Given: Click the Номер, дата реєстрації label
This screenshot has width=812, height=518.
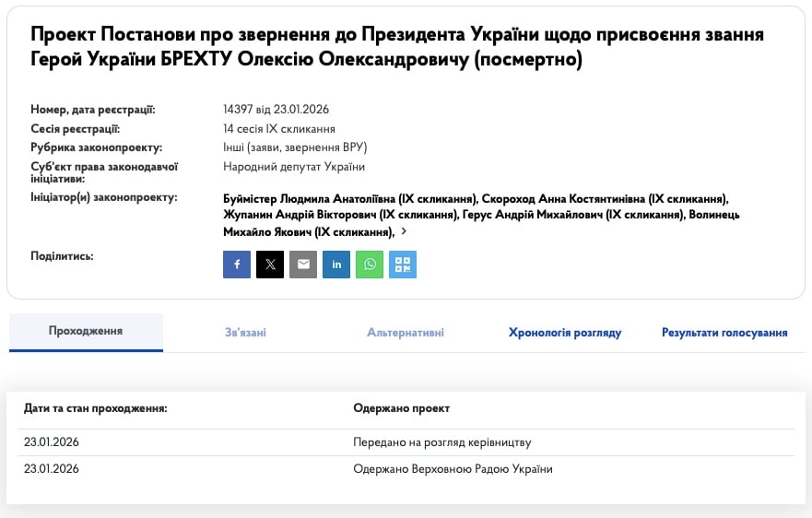Looking at the screenshot, I should click(x=93, y=110).
